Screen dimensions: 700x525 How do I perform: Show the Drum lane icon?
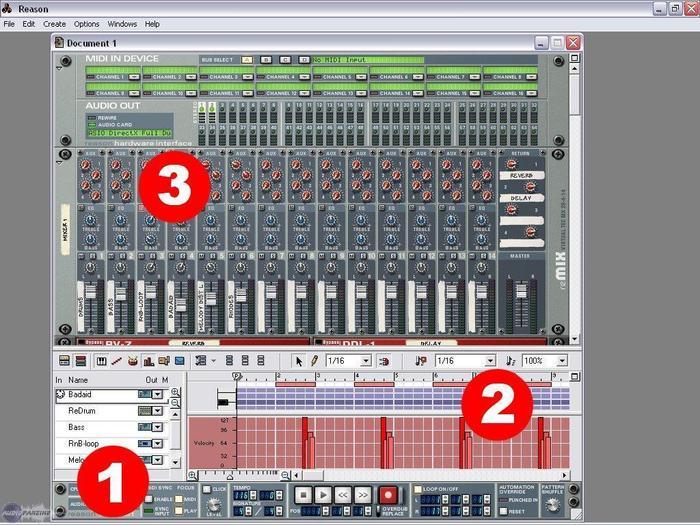pos(133,361)
